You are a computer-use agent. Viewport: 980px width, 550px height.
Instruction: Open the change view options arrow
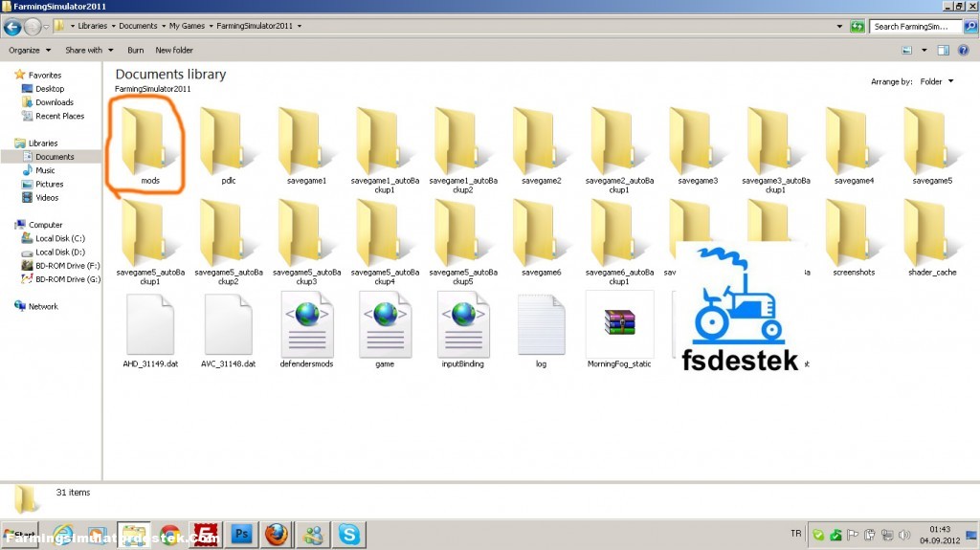point(923,50)
